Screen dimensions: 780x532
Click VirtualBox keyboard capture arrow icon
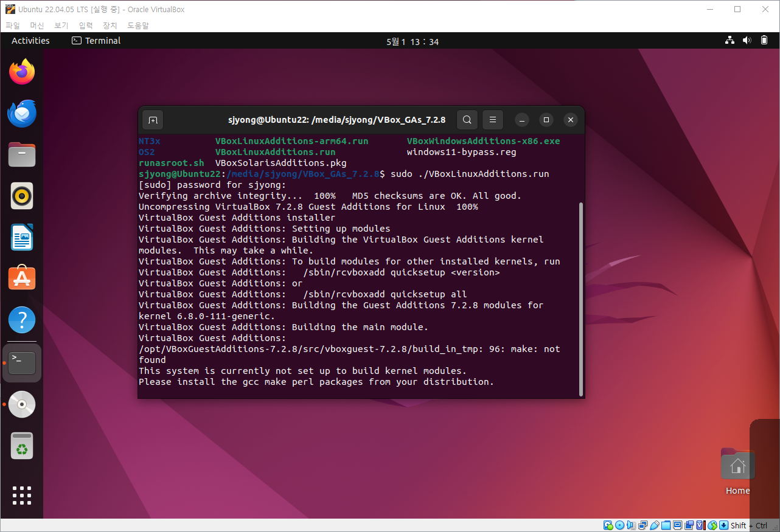pos(724,525)
